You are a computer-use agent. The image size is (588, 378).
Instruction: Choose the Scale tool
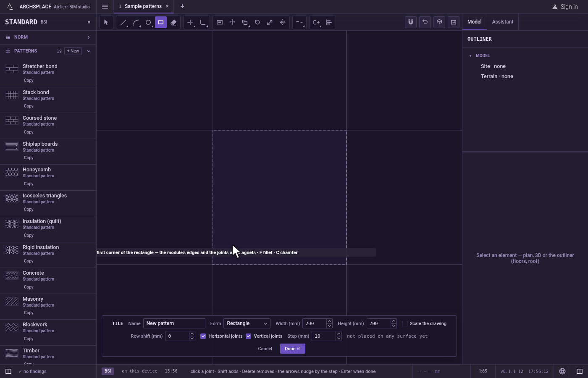[270, 22]
